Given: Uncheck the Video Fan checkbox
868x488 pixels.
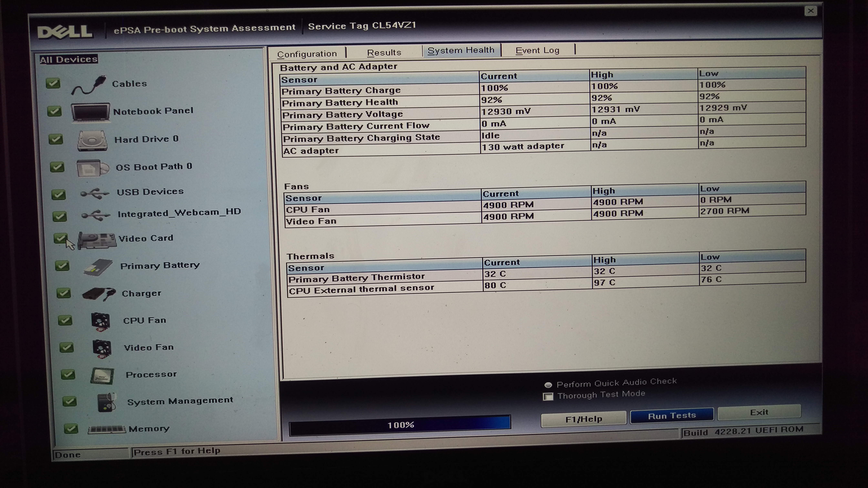Looking at the screenshot, I should [x=66, y=347].
